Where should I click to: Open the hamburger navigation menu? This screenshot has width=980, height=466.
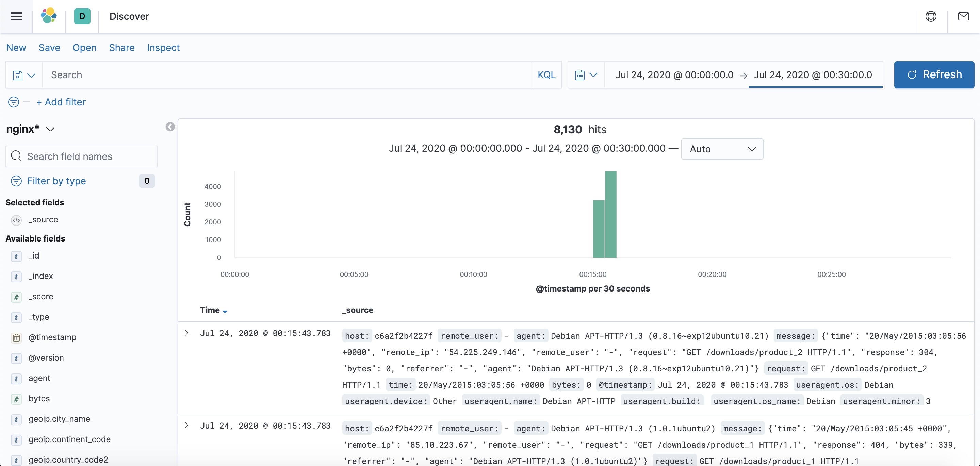pos(16,16)
